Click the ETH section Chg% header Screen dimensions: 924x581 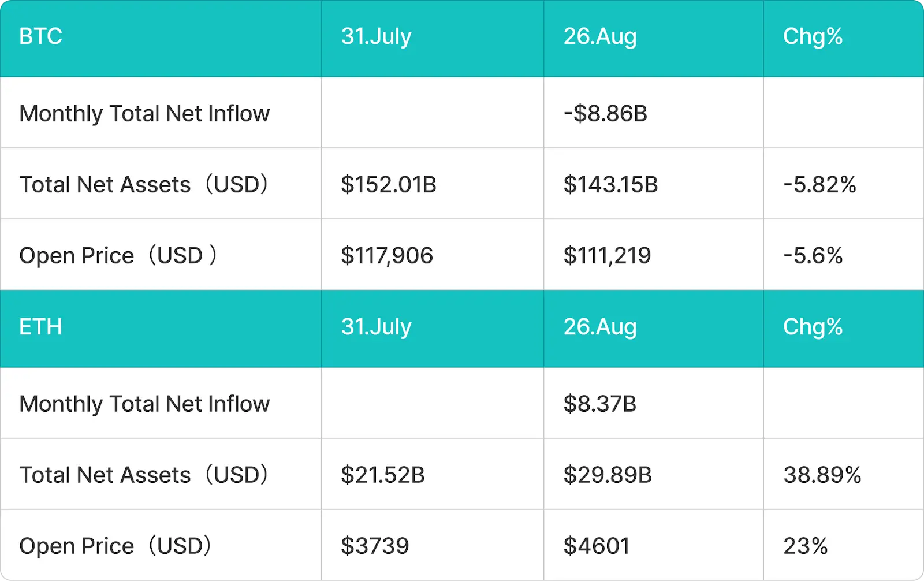click(x=844, y=329)
